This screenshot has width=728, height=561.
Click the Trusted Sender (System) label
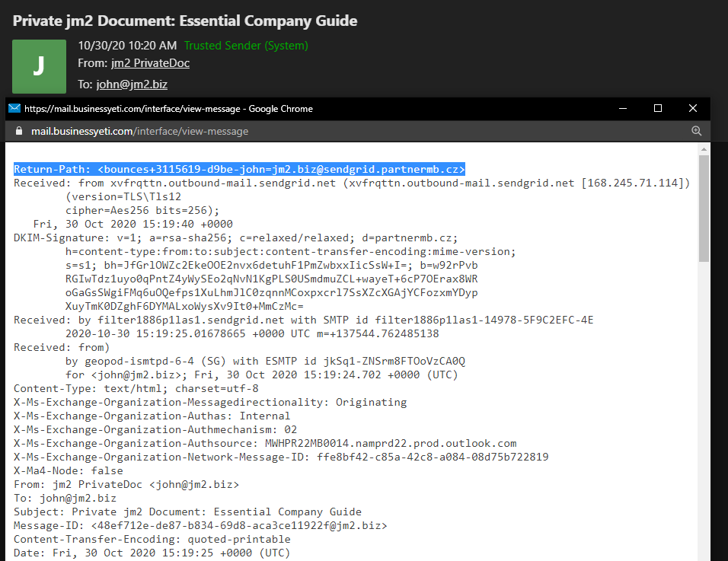coord(246,46)
